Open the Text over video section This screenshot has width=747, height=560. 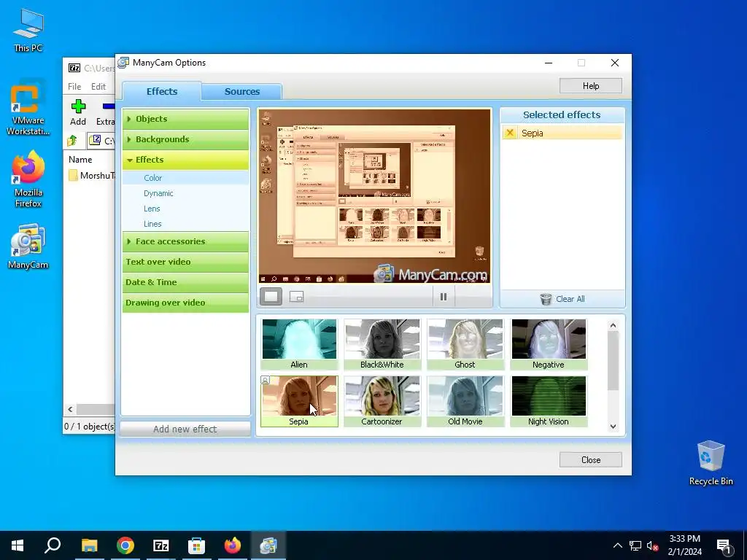(x=186, y=262)
